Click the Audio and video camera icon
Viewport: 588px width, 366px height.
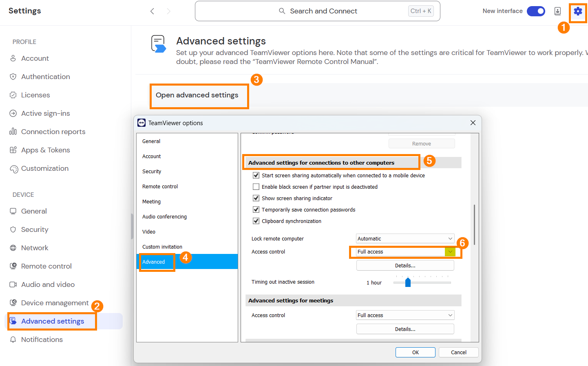click(x=13, y=284)
